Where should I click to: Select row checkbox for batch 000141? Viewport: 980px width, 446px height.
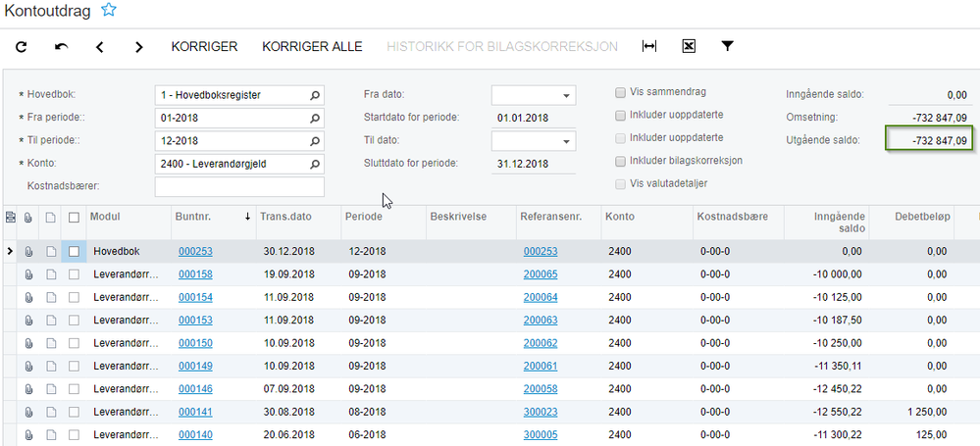click(74, 413)
